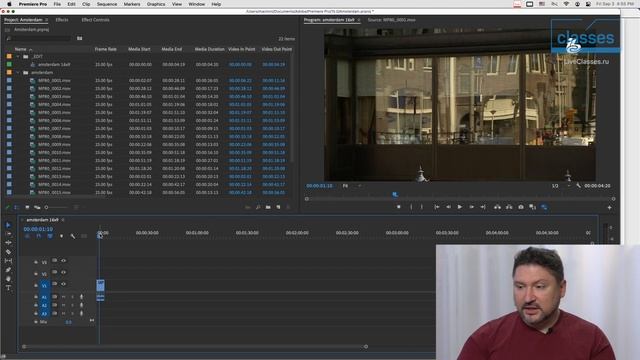Image resolution: width=640 pixels, height=360 pixels.
Task: Switch to the Effect Controls tab
Action: 96,20
